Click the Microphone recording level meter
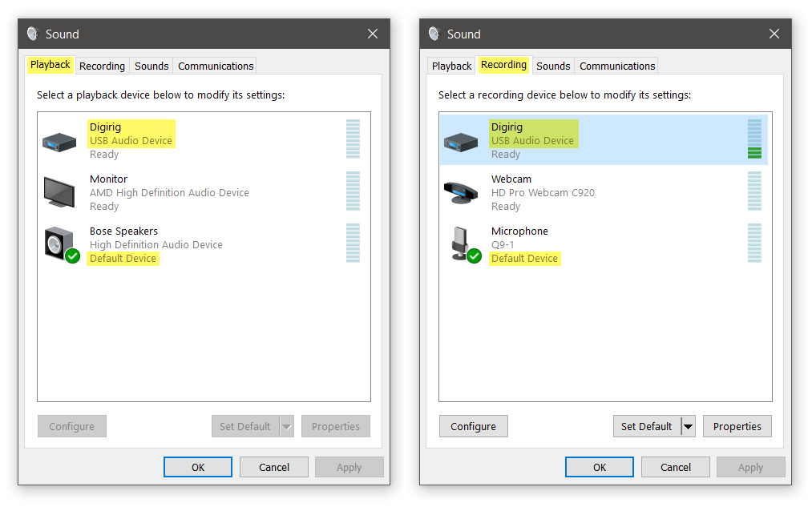This screenshot has height=507, width=812. (754, 243)
